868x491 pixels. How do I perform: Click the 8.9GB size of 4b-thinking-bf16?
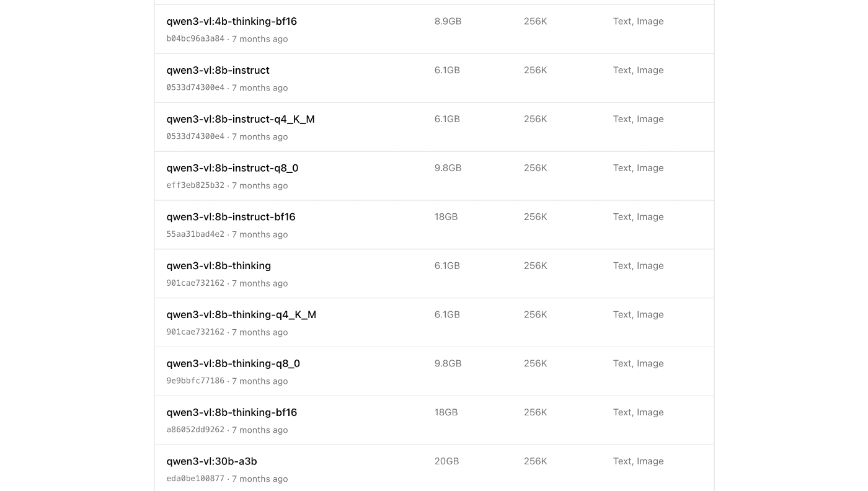click(448, 21)
